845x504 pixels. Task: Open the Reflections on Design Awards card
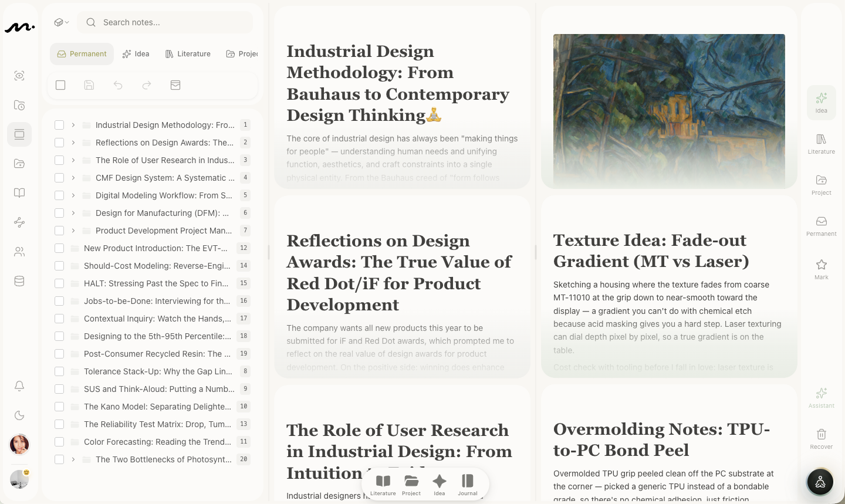click(x=402, y=287)
